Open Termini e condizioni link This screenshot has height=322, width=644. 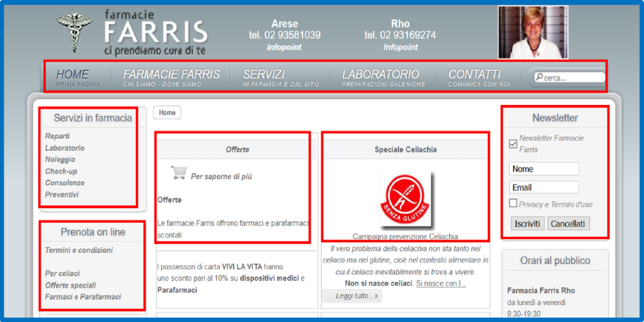pyautogui.click(x=79, y=250)
